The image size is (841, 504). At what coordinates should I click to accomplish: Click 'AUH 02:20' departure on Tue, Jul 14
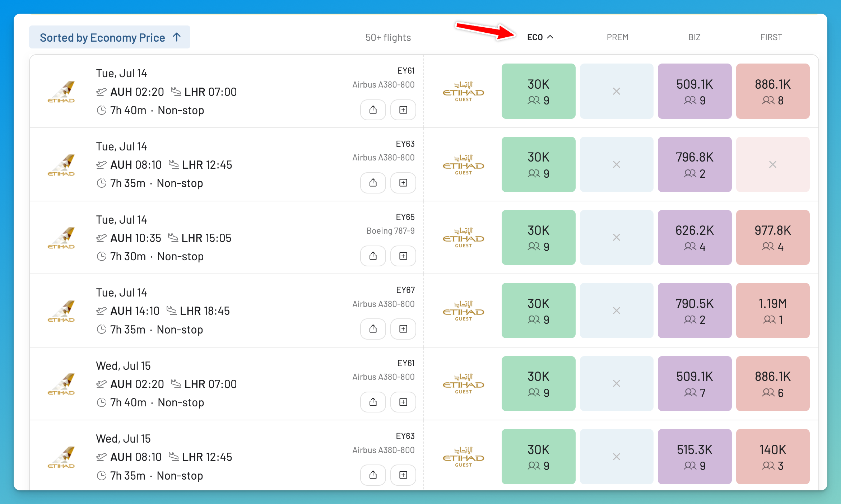coord(137,92)
